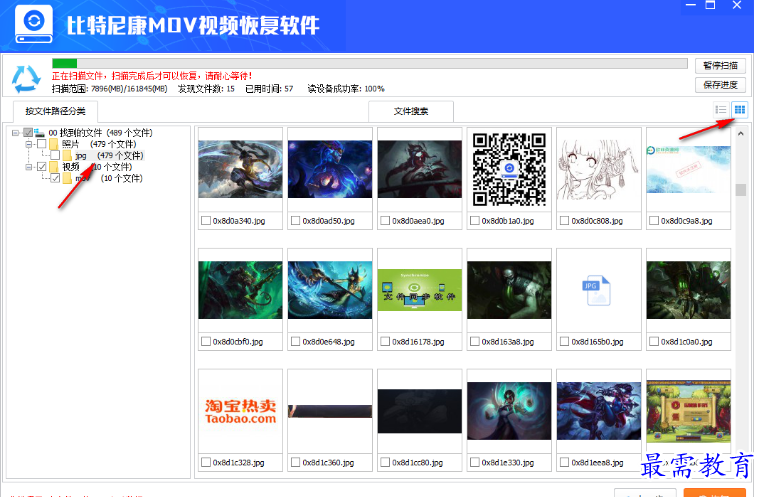The height and width of the screenshot is (497, 762).
Task: Collapse the 照片 tree node
Action: click(x=29, y=144)
